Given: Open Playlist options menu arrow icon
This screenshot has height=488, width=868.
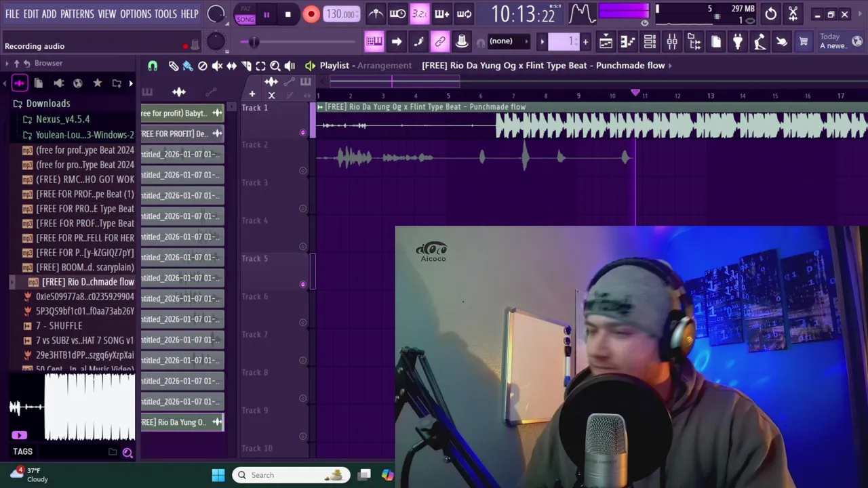Looking at the screenshot, I should coord(310,66).
